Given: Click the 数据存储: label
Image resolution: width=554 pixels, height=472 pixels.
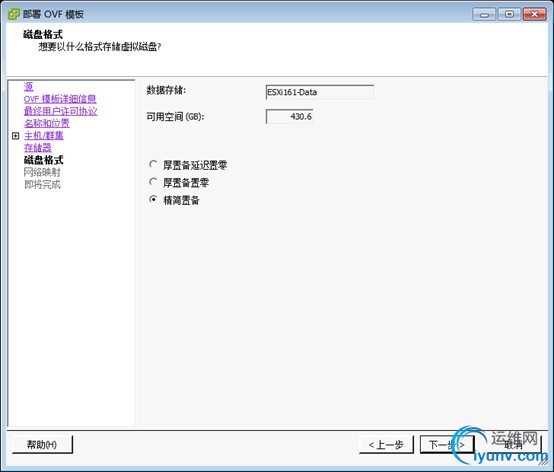Looking at the screenshot, I should tap(166, 90).
